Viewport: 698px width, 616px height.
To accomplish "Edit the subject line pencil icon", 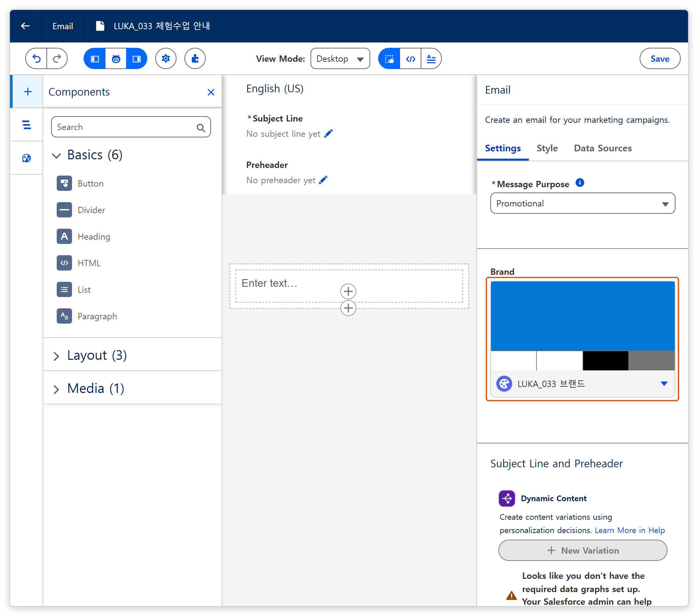I will [x=328, y=133].
